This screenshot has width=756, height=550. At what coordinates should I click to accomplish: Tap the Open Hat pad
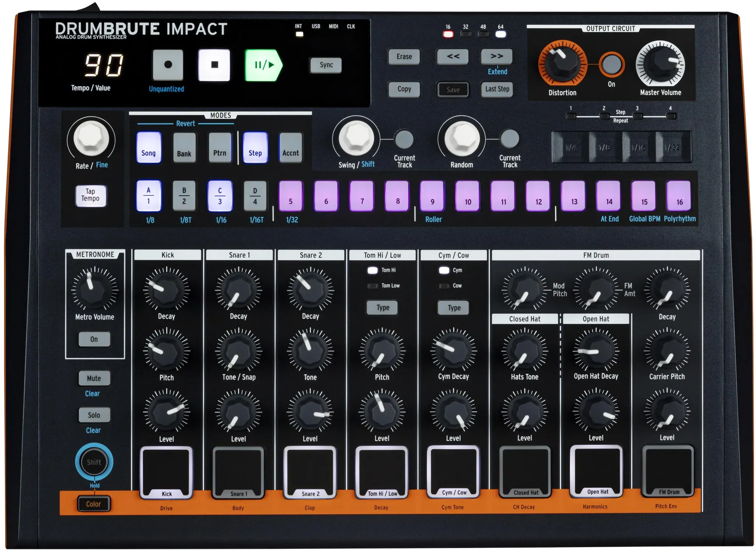(x=596, y=471)
